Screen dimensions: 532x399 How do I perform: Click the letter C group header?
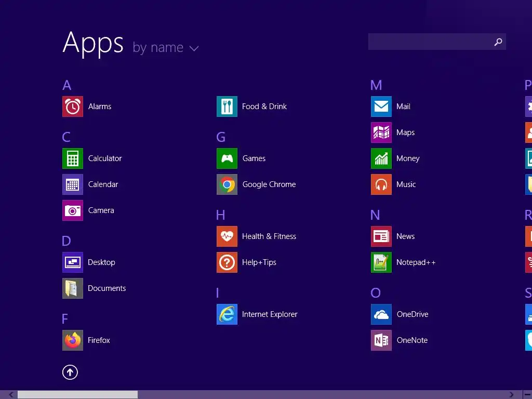[x=66, y=137]
